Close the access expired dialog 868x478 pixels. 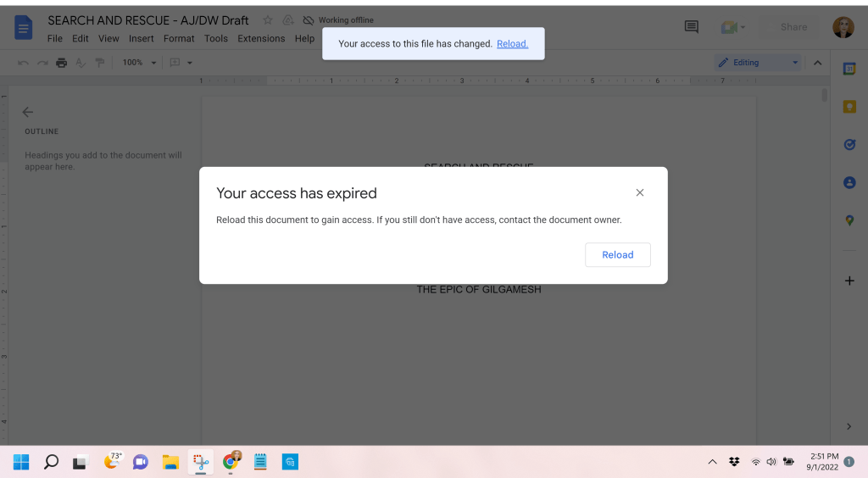(640, 193)
